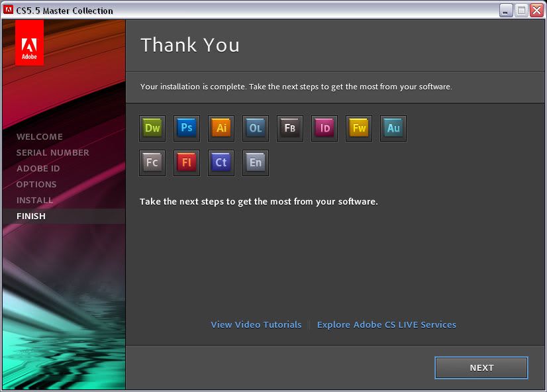Click the title bar Adobe app icon
Screen dimensions: 547x392
pos(8,10)
